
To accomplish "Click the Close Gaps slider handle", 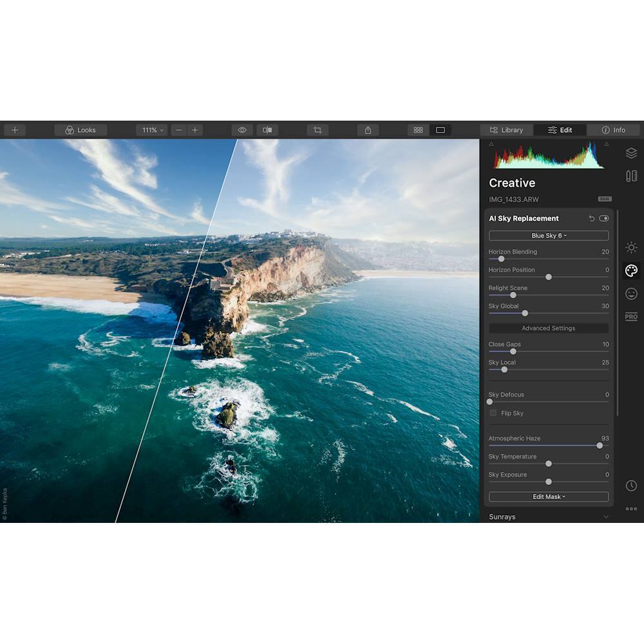I will (513, 352).
